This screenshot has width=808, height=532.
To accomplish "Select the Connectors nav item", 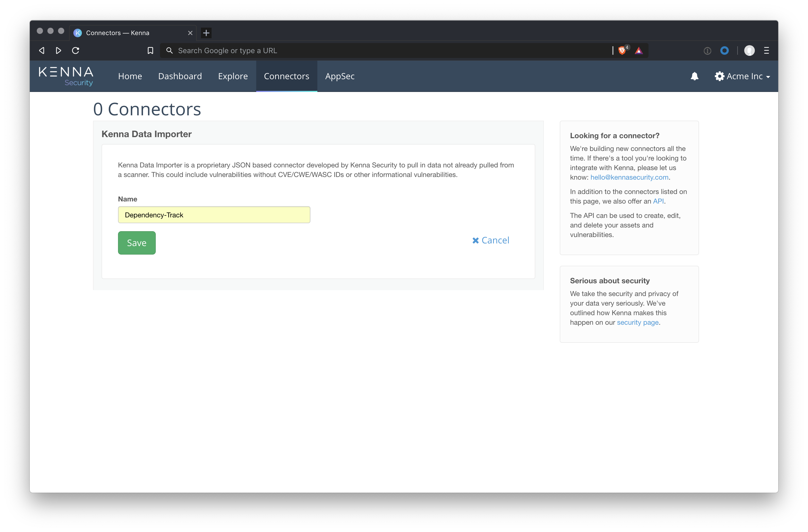I will coord(287,76).
